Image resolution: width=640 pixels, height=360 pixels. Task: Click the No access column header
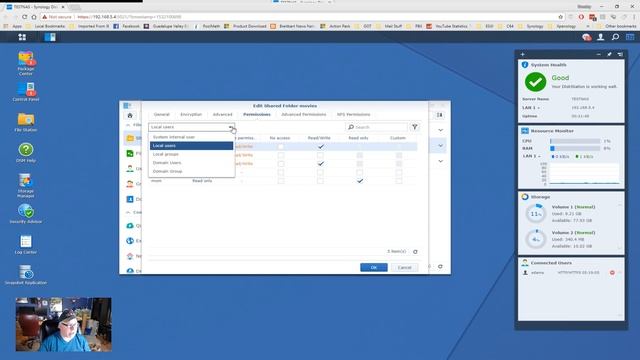[x=280, y=138]
